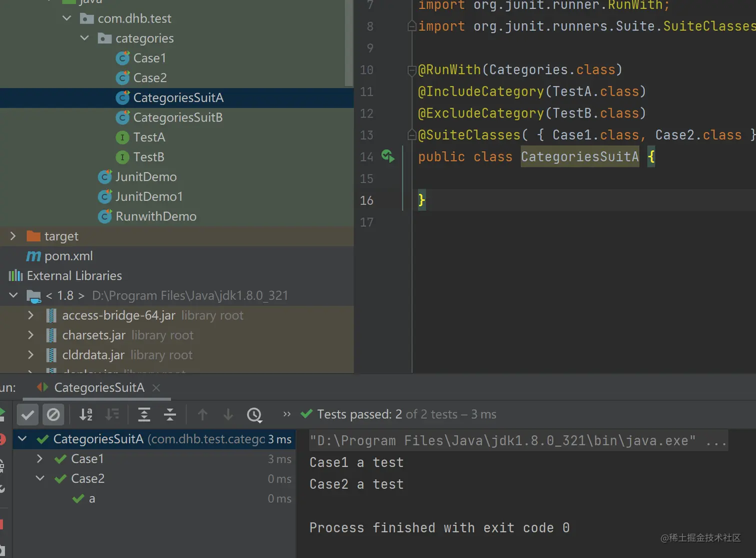Click CategoriesSuitA class name in editor
The height and width of the screenshot is (558, 756).
[579, 157]
